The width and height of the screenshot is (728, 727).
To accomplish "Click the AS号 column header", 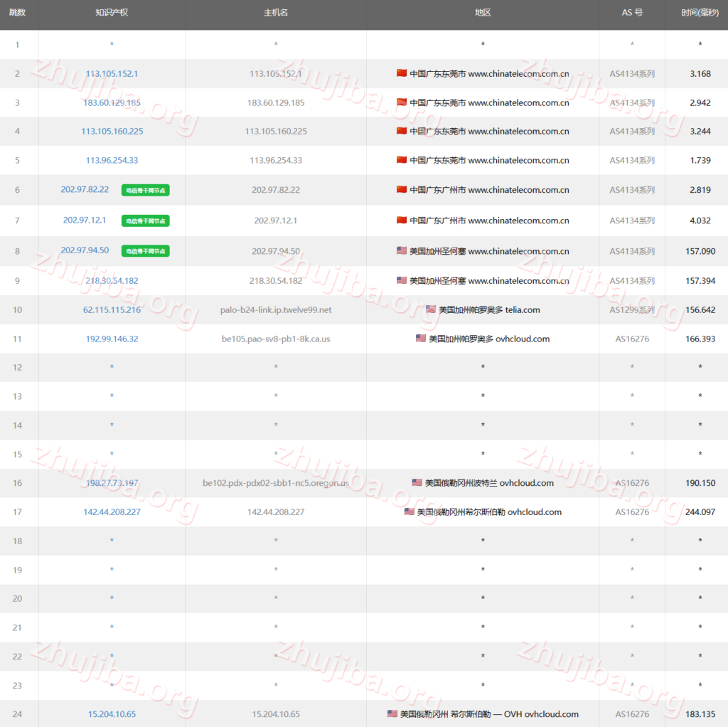I will [631, 13].
